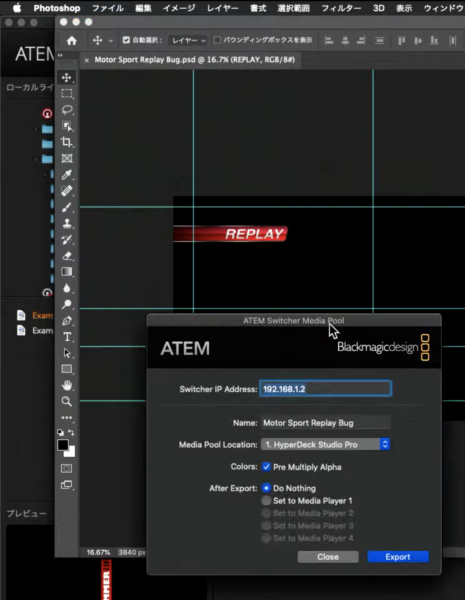Reset default foreground and background colors

click(60, 432)
